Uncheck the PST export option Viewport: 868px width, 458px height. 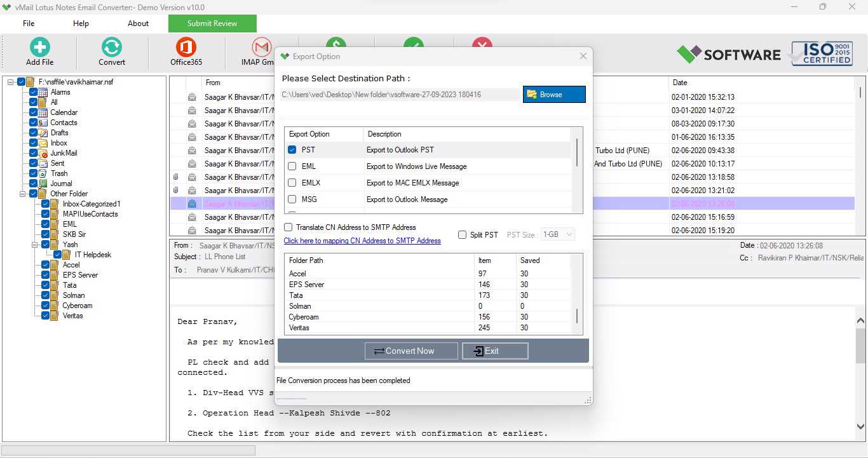coord(292,150)
